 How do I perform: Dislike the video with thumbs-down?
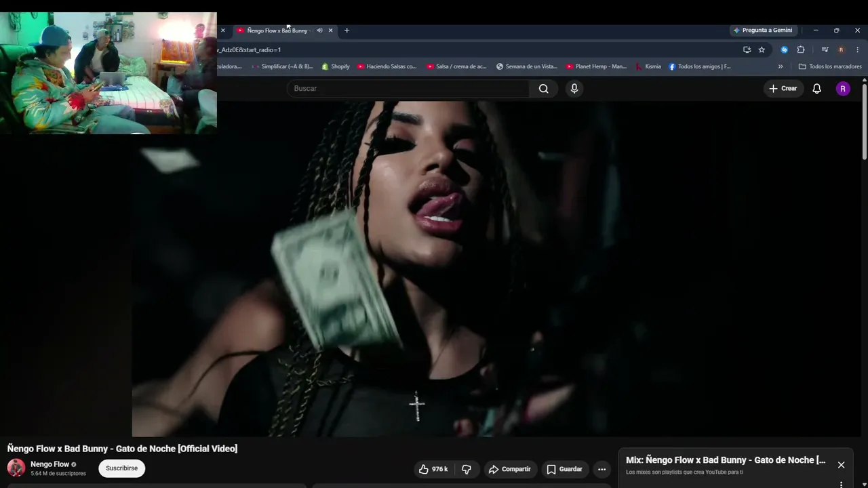[467, 469]
